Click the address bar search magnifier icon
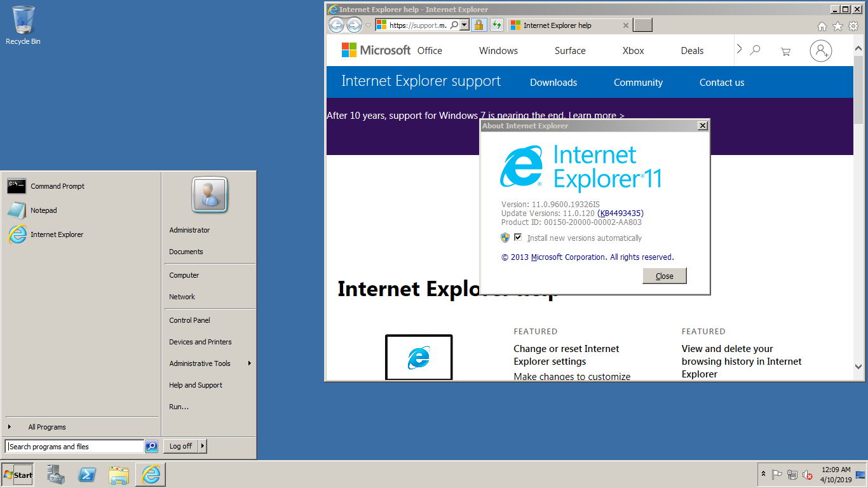This screenshot has width=868, height=488. coord(454,25)
